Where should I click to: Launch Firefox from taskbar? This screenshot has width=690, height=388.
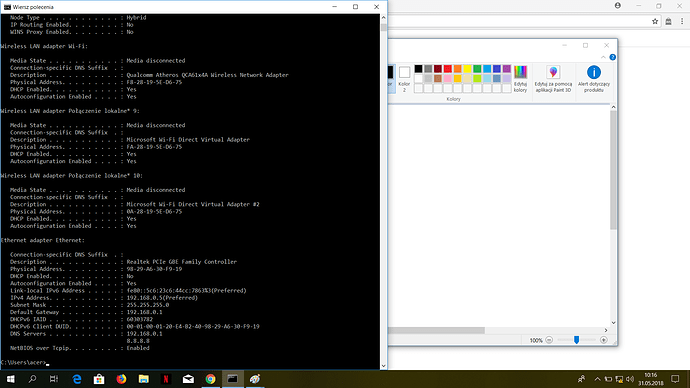(121, 379)
